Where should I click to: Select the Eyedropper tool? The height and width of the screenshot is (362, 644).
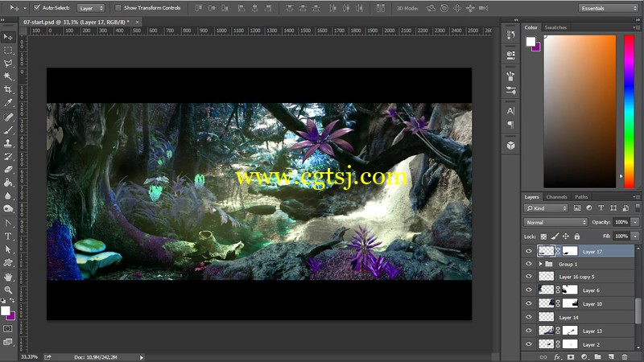click(x=8, y=103)
